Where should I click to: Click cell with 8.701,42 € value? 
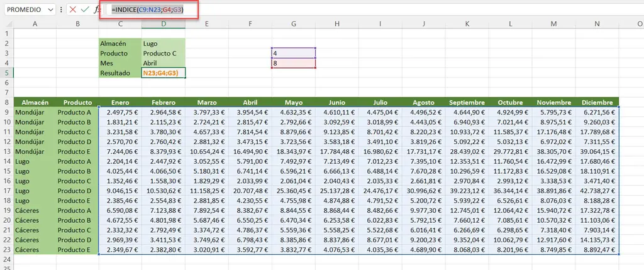pos(380,132)
